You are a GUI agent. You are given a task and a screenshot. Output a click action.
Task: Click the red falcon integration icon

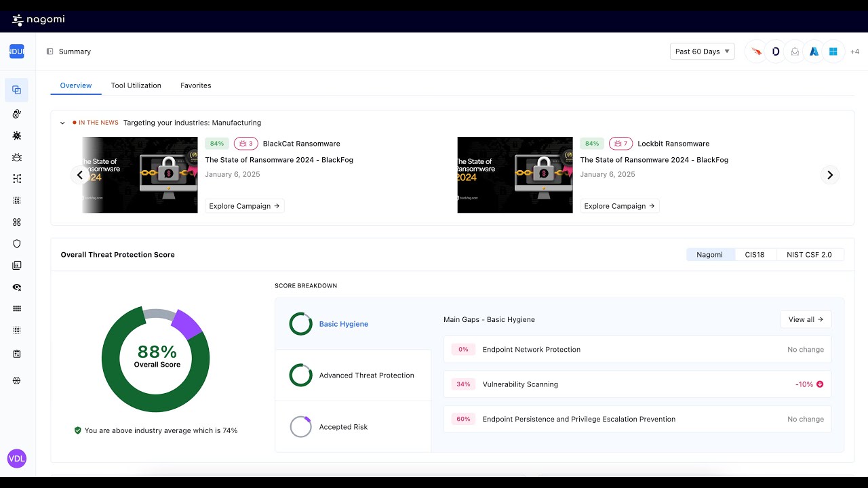[757, 52]
